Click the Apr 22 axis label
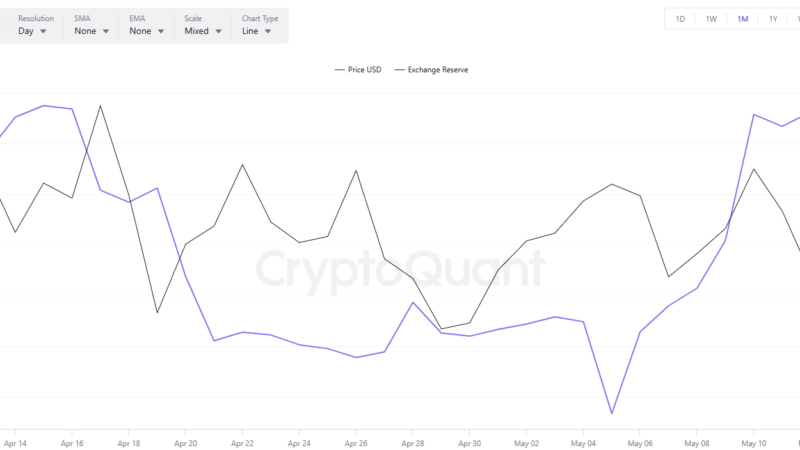The width and height of the screenshot is (800, 450). (242, 443)
